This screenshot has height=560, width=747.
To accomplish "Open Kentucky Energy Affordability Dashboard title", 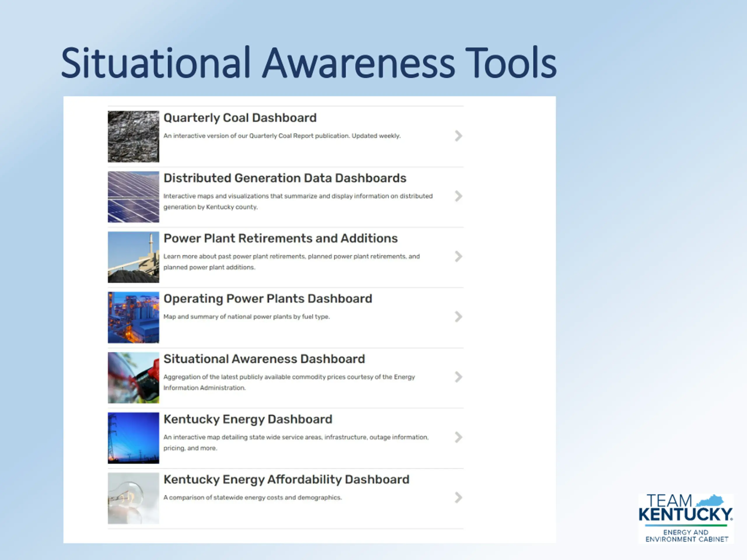I will click(x=286, y=480).
